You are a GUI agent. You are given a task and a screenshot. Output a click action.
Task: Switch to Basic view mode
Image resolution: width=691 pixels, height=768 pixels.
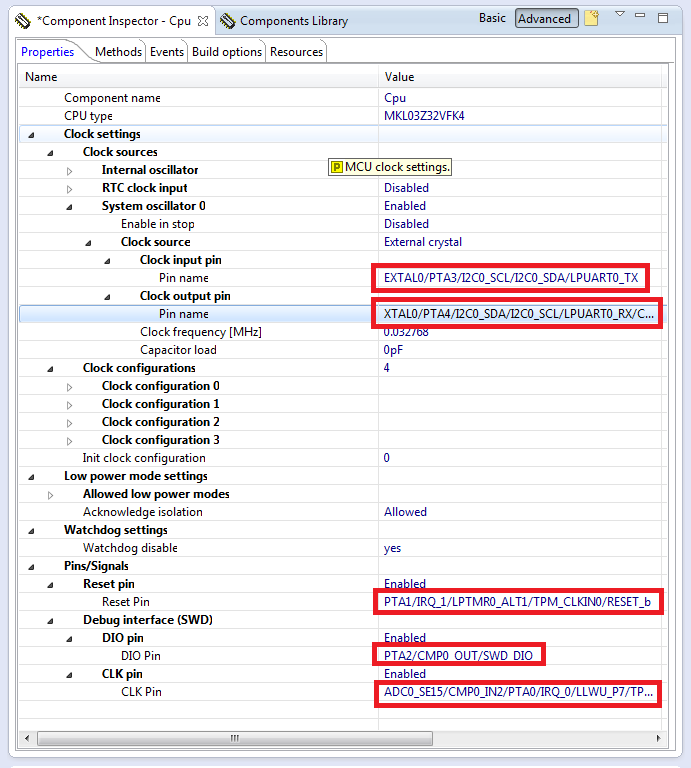[x=492, y=18]
